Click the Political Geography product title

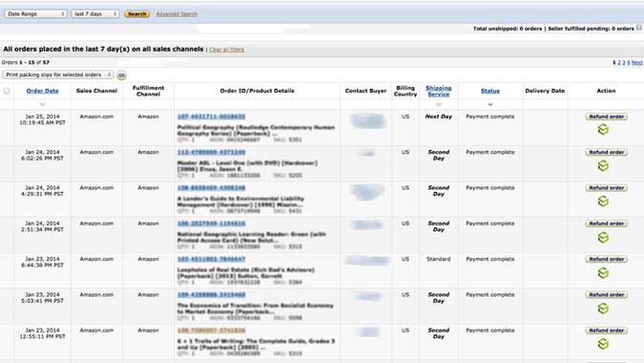[x=256, y=130]
